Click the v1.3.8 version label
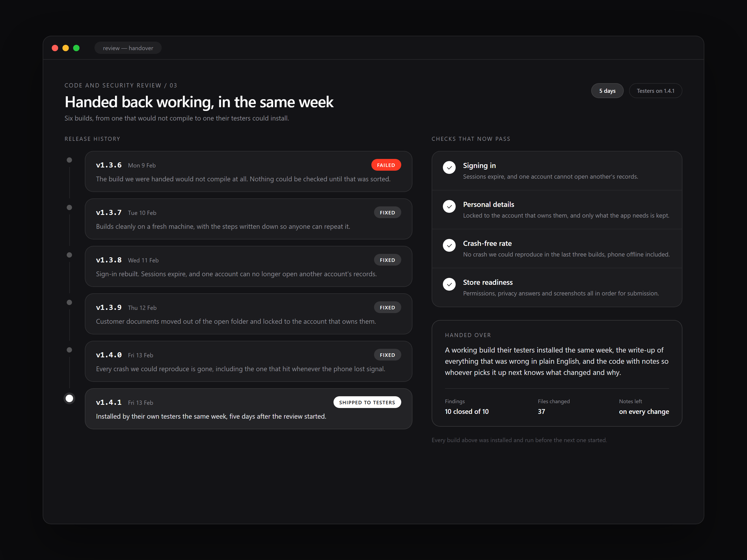 (x=109, y=260)
